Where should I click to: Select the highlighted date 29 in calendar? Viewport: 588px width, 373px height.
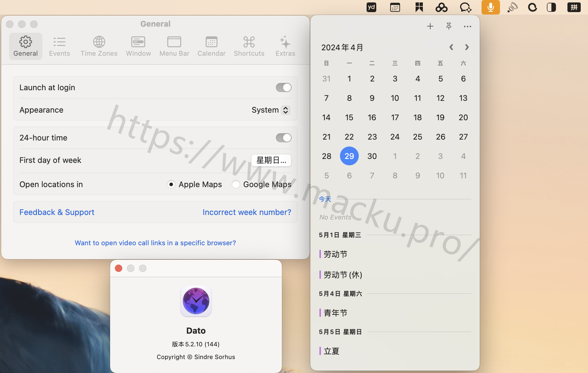349,156
